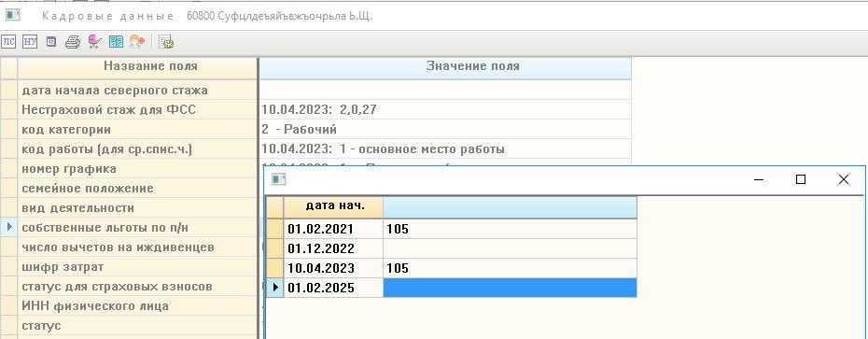Screen dimensions: 868x339
Task: Open the document settings gear icon
Action: [x=166, y=42]
